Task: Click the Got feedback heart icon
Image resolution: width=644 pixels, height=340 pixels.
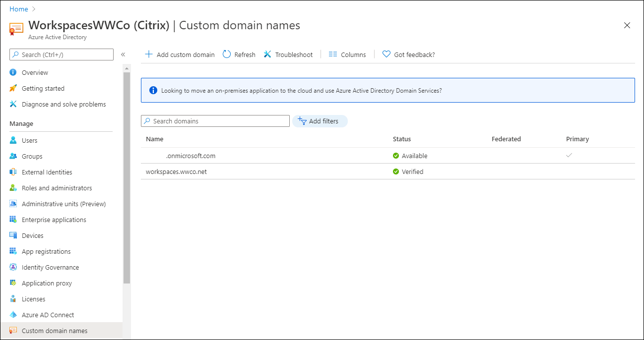Action: pos(386,55)
